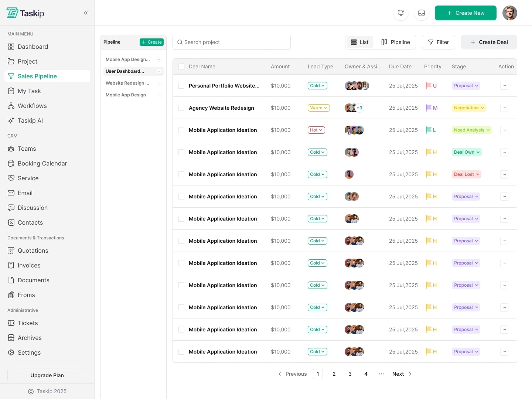532x399 pixels.
Task: Click the Taskip logo
Action: point(25,13)
